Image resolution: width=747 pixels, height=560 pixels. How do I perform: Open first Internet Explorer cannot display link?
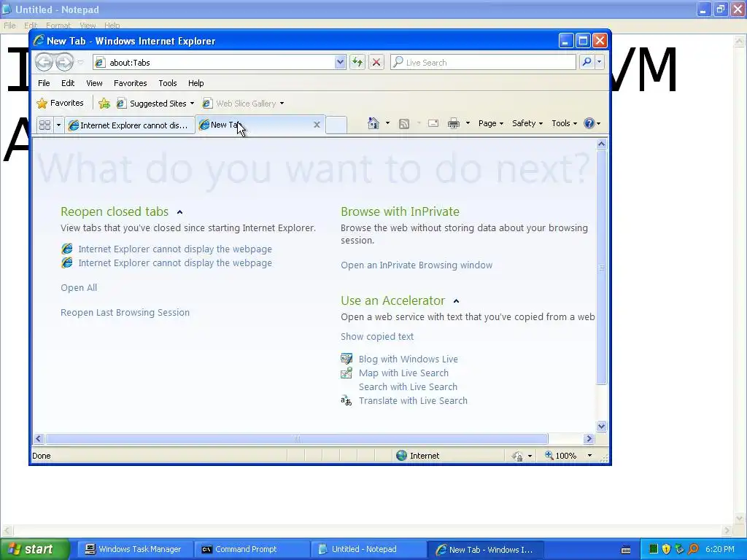point(175,249)
